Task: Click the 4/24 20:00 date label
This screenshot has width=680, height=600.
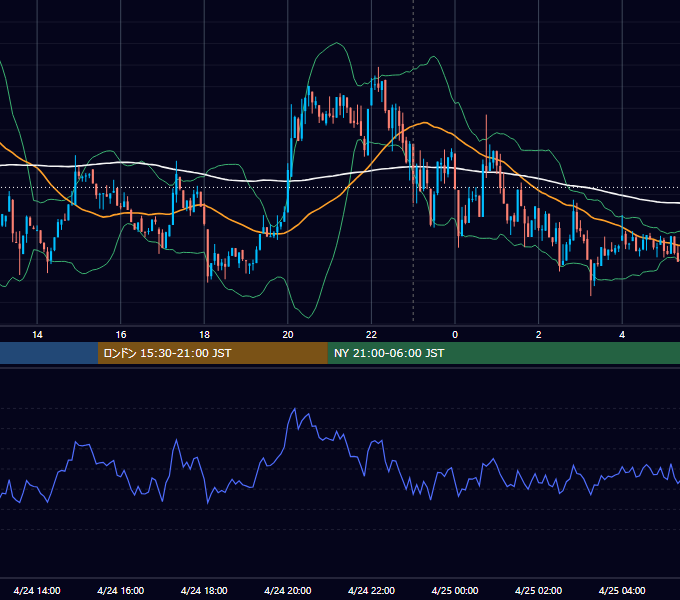Action: 288,590
